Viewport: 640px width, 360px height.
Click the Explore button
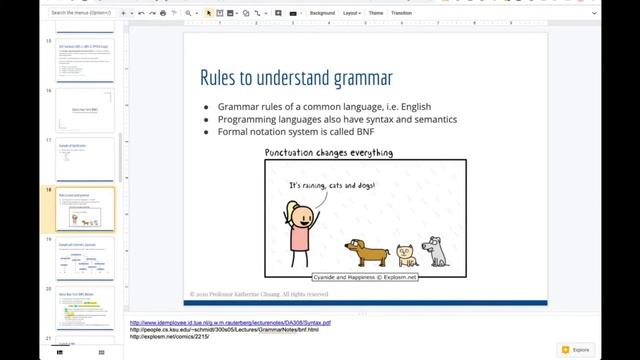[x=576, y=350]
